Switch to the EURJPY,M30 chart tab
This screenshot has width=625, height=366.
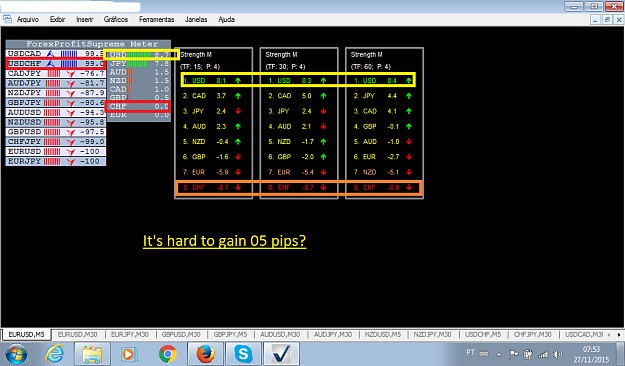[130, 335]
